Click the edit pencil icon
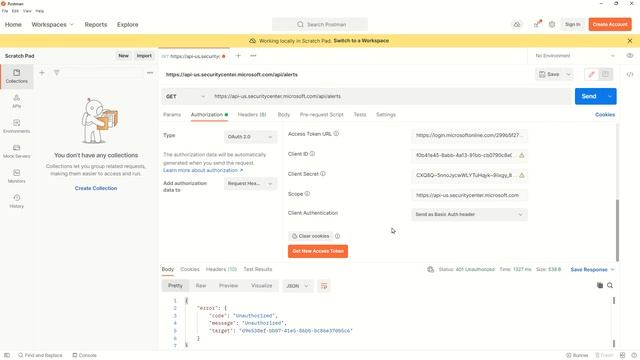Screen dimensions: 640x360 (x=591, y=74)
